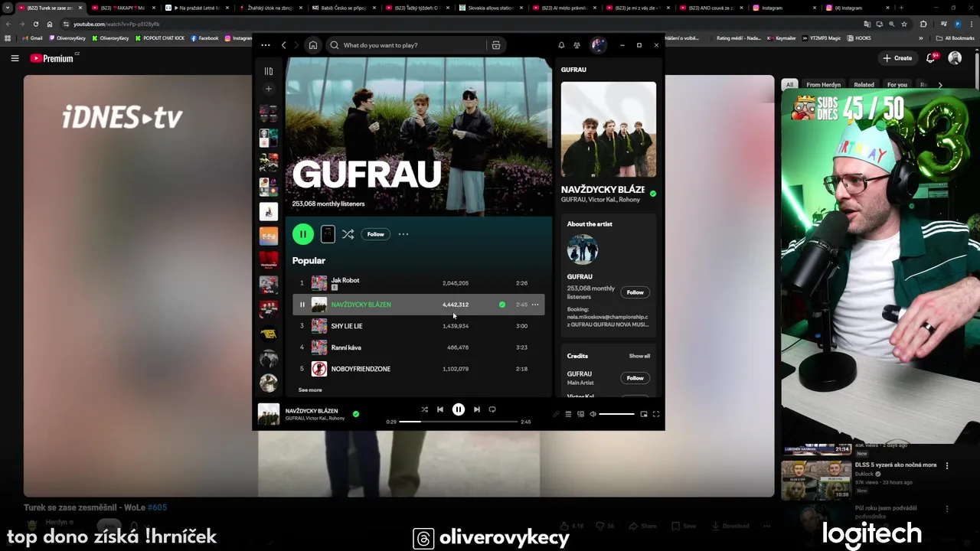
Task: Open the Facebook bookmark
Action: pyautogui.click(x=204, y=37)
